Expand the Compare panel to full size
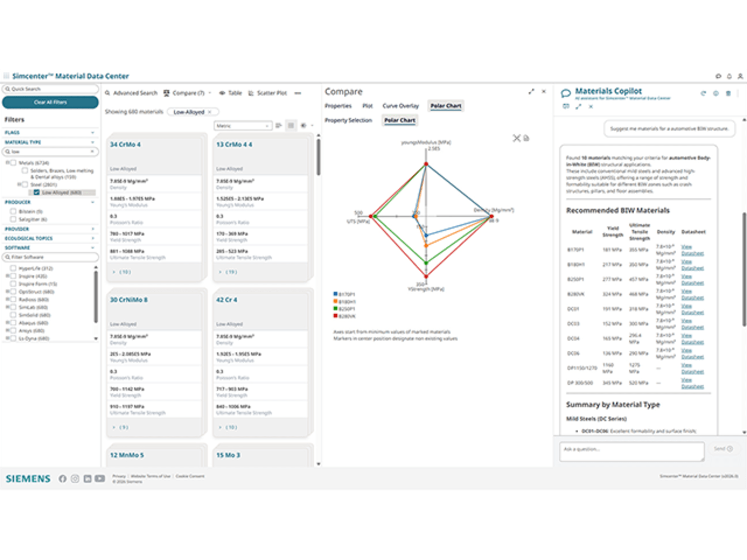Viewport: 747px width, 560px height. click(x=531, y=91)
